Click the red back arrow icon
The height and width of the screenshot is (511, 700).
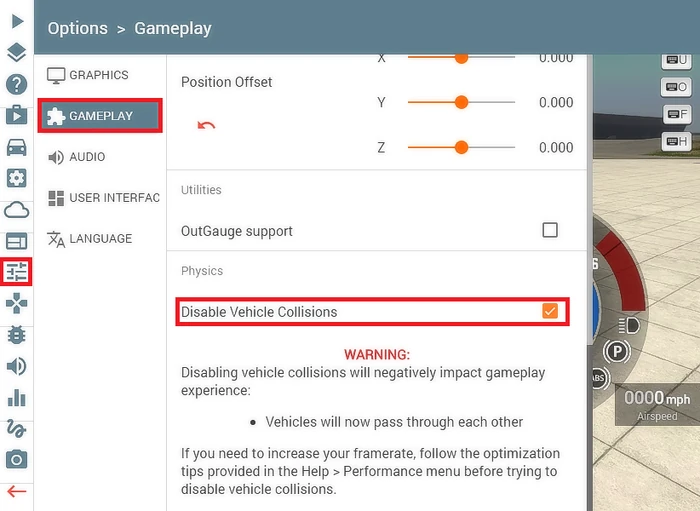click(17, 491)
